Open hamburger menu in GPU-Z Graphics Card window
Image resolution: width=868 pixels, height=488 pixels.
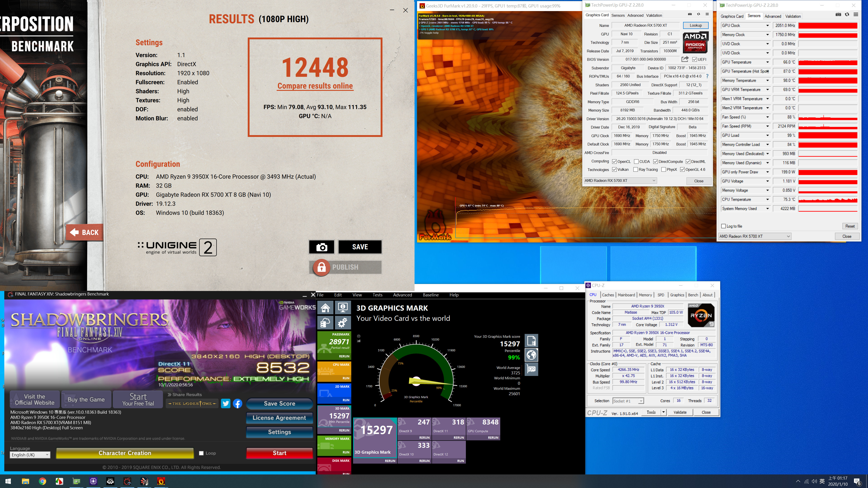(x=707, y=14)
